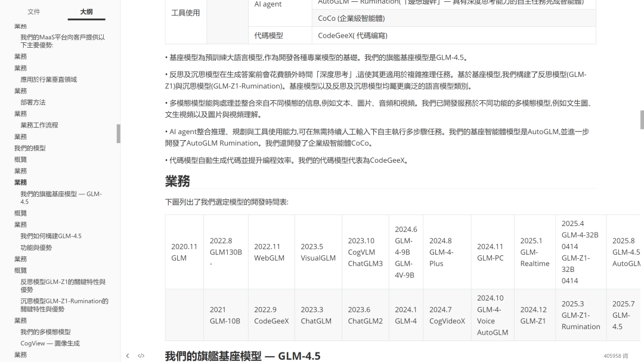Click the 2024.8 GLM-4-Plus cell
644x362 pixels.
point(447,252)
